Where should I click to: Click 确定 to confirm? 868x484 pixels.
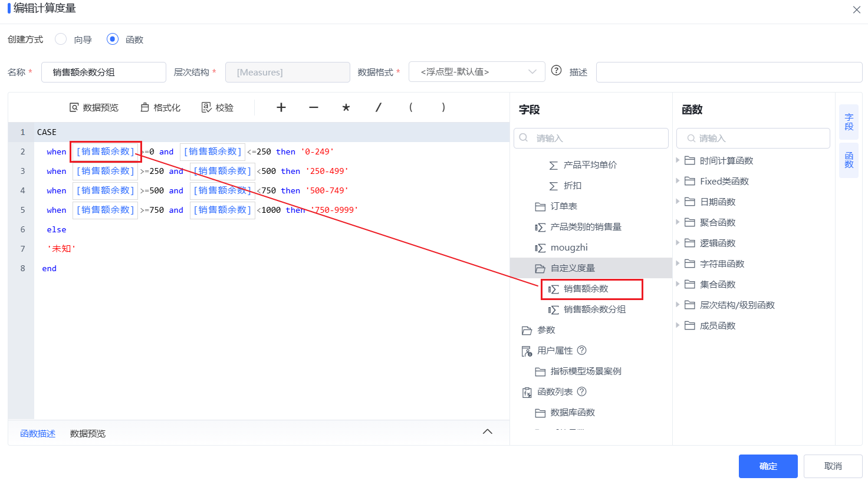tap(768, 466)
